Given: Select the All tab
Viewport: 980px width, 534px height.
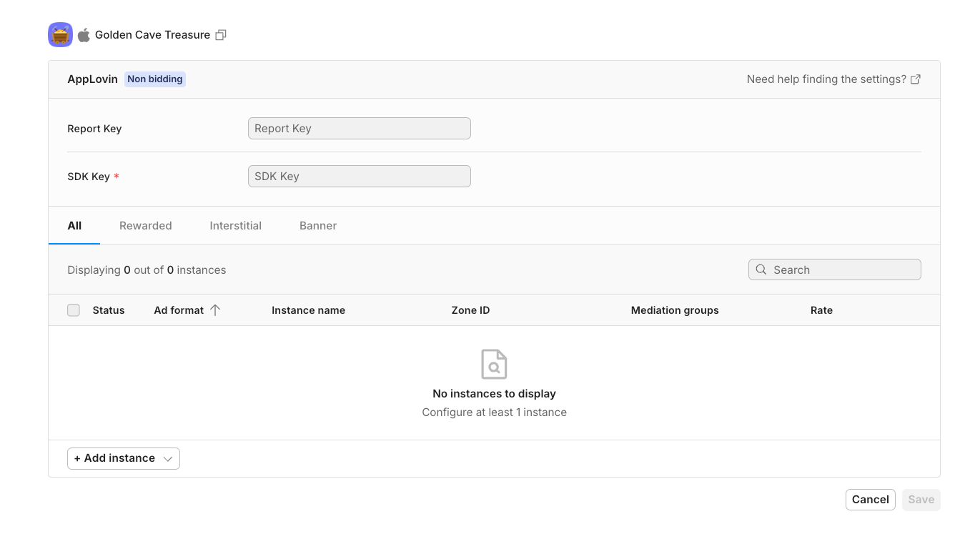Looking at the screenshot, I should pyautogui.click(x=74, y=226).
